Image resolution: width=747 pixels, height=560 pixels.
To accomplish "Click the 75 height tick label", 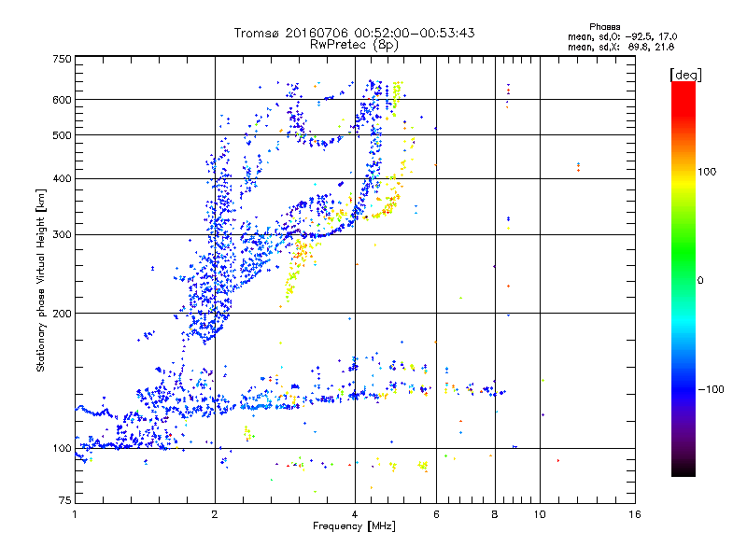I will [x=65, y=500].
